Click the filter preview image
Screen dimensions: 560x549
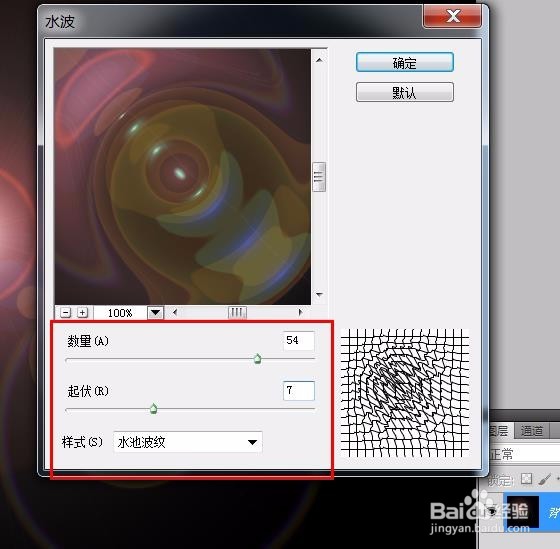(x=182, y=177)
